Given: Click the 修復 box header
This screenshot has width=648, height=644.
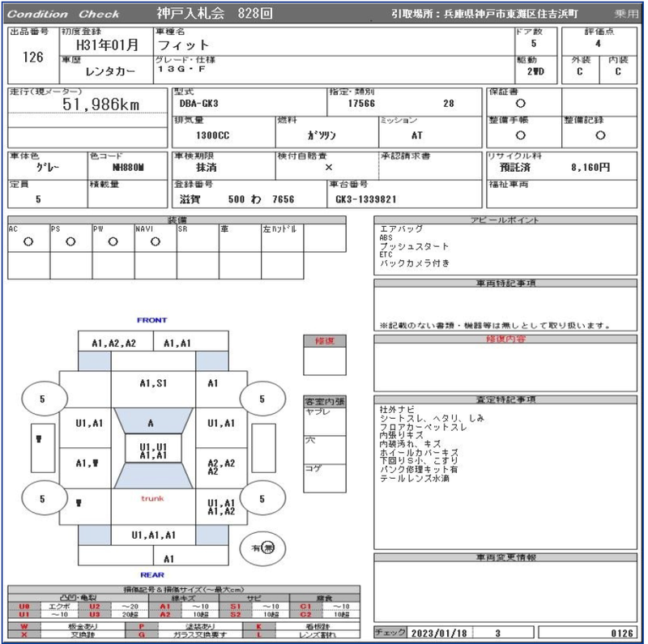Looking at the screenshot, I should (325, 341).
